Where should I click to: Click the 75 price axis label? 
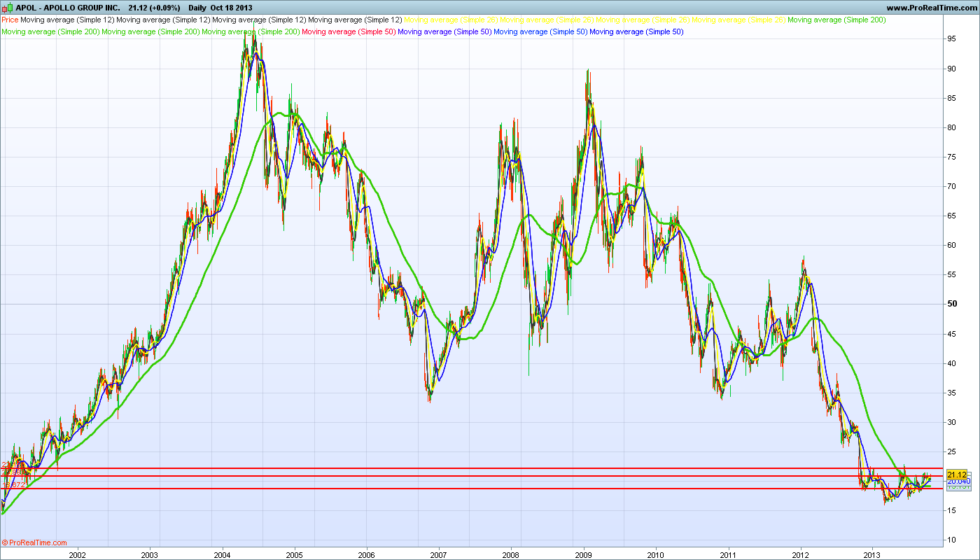pyautogui.click(x=952, y=157)
